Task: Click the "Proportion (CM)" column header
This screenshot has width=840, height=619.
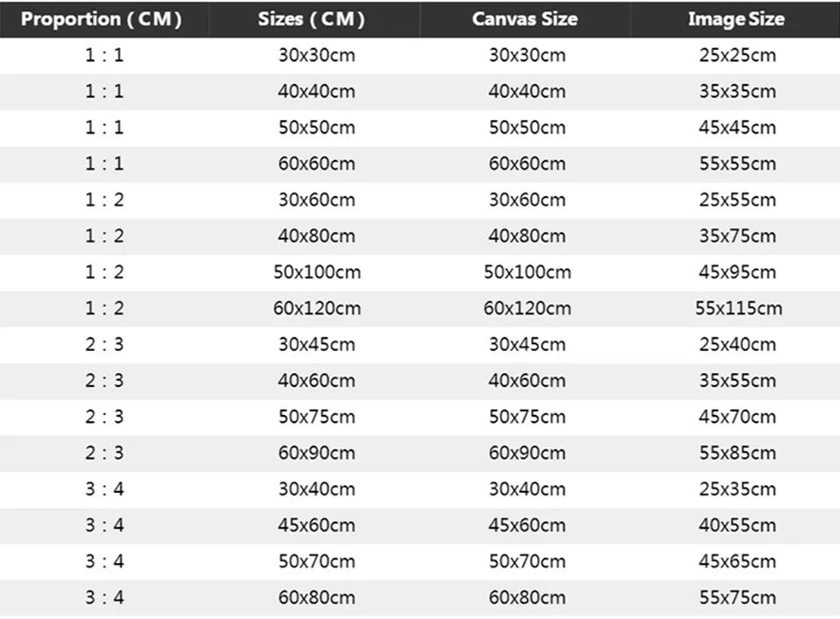Action: coord(102,19)
